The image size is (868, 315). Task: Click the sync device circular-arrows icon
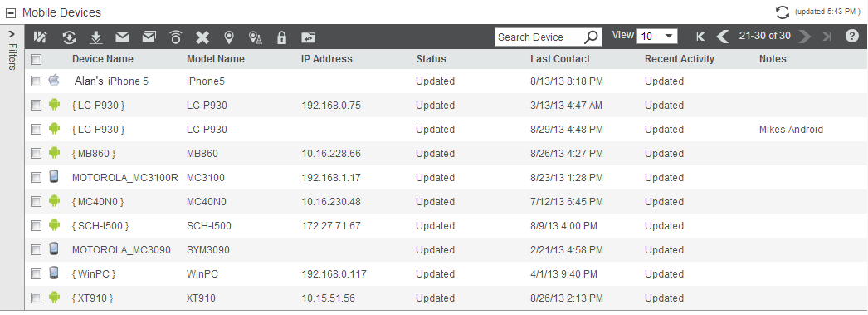tap(69, 37)
